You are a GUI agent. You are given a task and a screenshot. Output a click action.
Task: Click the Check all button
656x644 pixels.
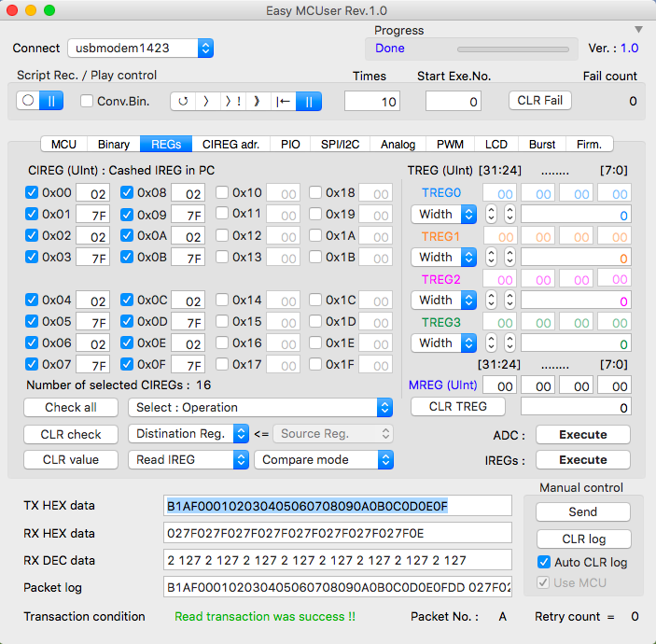click(x=71, y=408)
